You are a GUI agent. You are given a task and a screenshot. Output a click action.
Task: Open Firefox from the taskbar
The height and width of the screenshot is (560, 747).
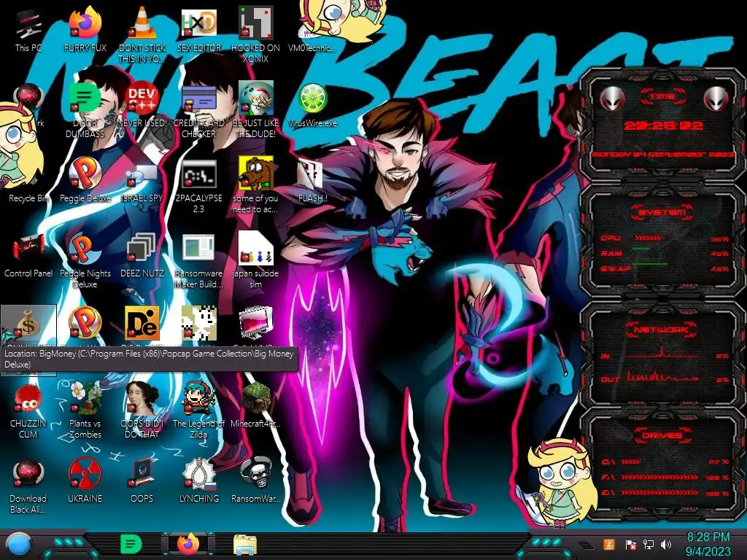point(188,544)
